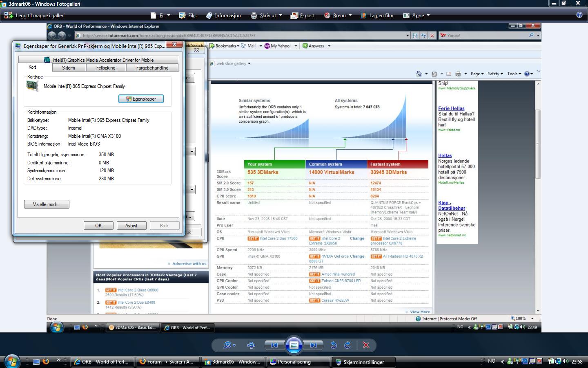The width and height of the screenshot is (588, 368).
Task: Click the Intel Core 2 Quad Q6600 link
Action: (x=138, y=290)
